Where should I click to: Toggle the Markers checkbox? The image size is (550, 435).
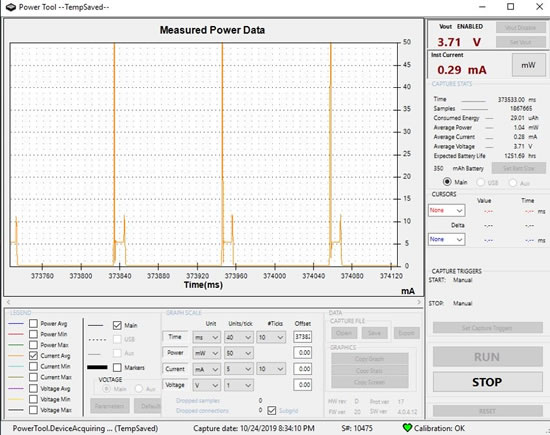coord(117,368)
